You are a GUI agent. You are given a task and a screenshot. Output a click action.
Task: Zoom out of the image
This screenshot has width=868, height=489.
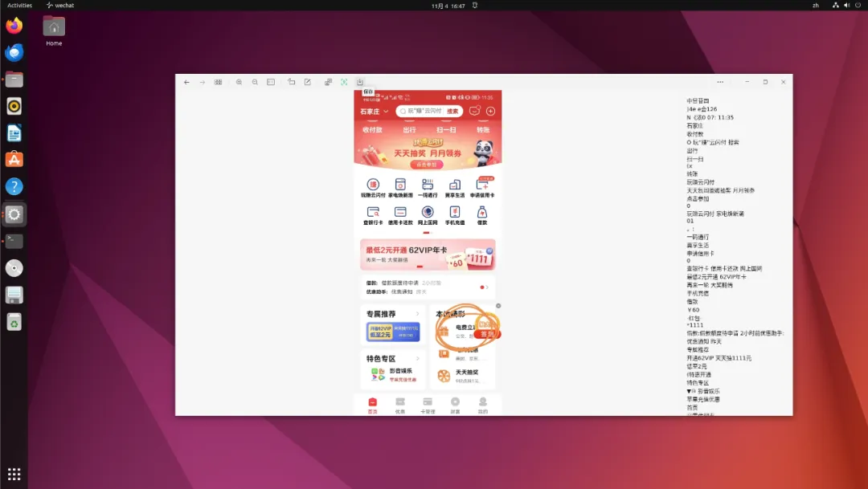pyautogui.click(x=256, y=82)
